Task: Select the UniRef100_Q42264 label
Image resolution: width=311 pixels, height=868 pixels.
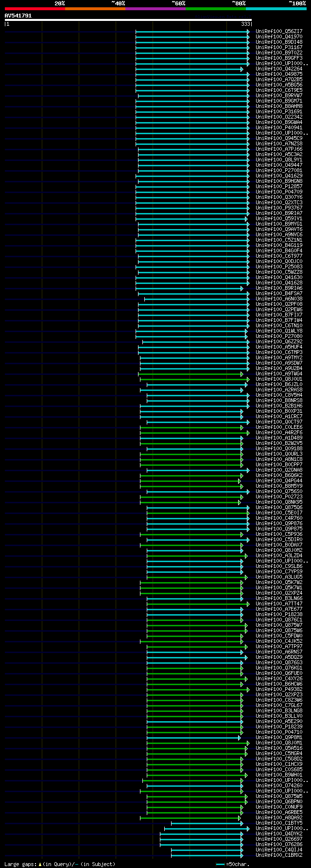Action: click(279, 69)
